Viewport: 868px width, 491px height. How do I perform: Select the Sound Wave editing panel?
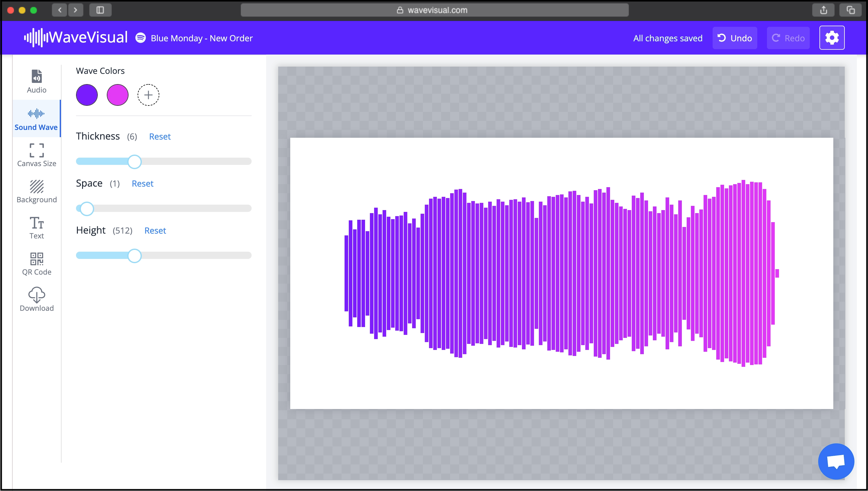(36, 119)
